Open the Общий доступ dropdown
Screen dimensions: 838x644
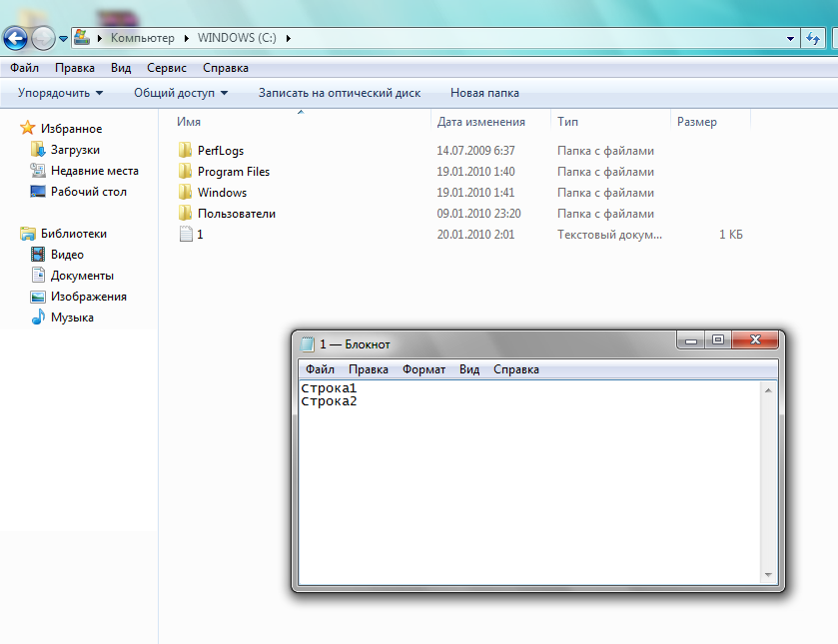click(181, 93)
